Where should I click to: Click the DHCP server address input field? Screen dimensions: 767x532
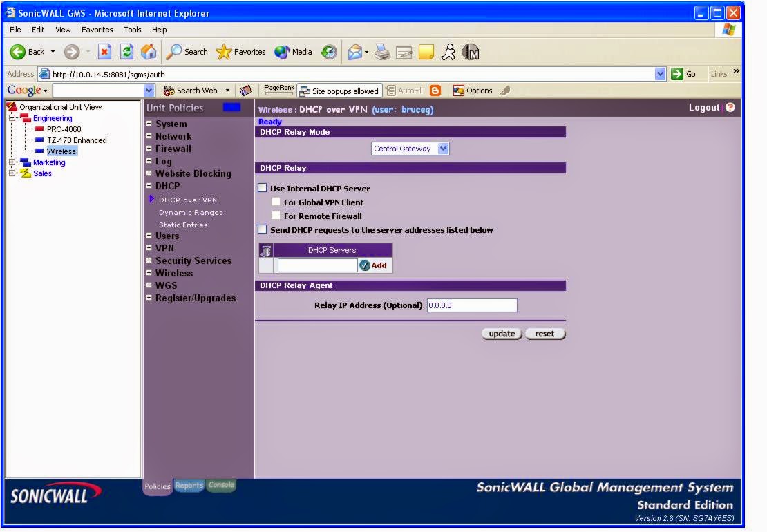tap(317, 265)
